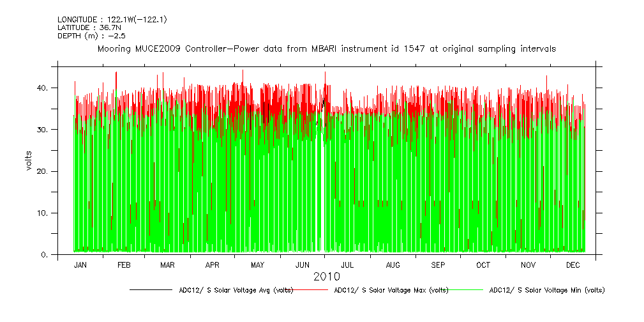Image resolution: width=644 pixels, height=322 pixels.
Task: Click the JAN month label on the x-axis
Action: point(80,264)
